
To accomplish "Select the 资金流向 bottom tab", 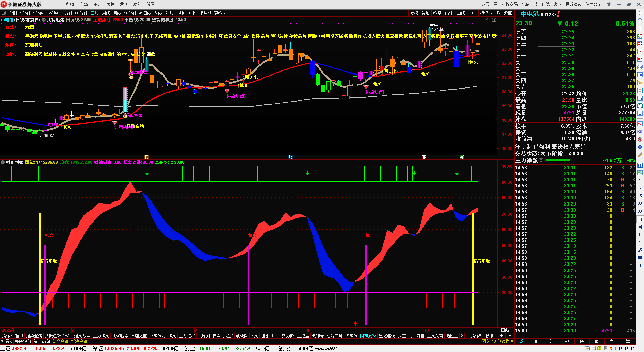I will tap(42, 341).
